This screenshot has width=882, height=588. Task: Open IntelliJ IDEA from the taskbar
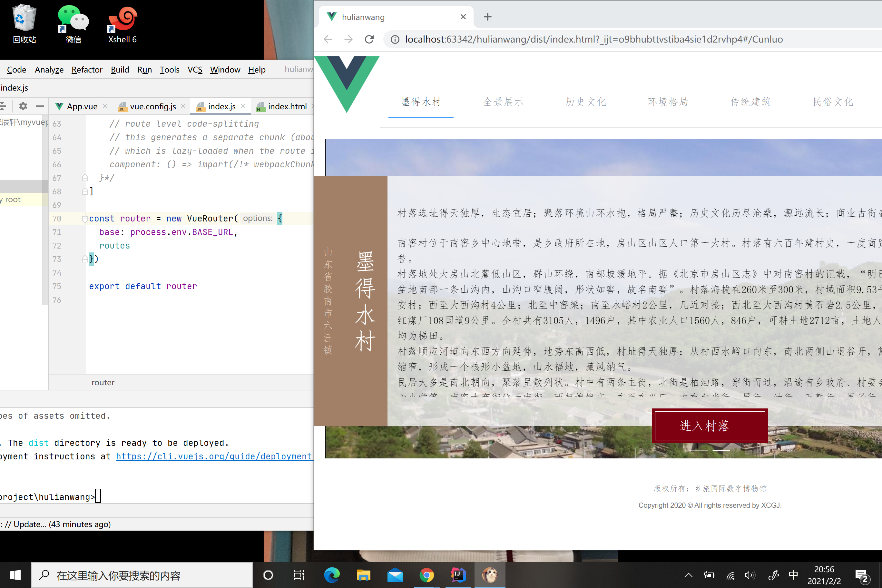coord(458,575)
